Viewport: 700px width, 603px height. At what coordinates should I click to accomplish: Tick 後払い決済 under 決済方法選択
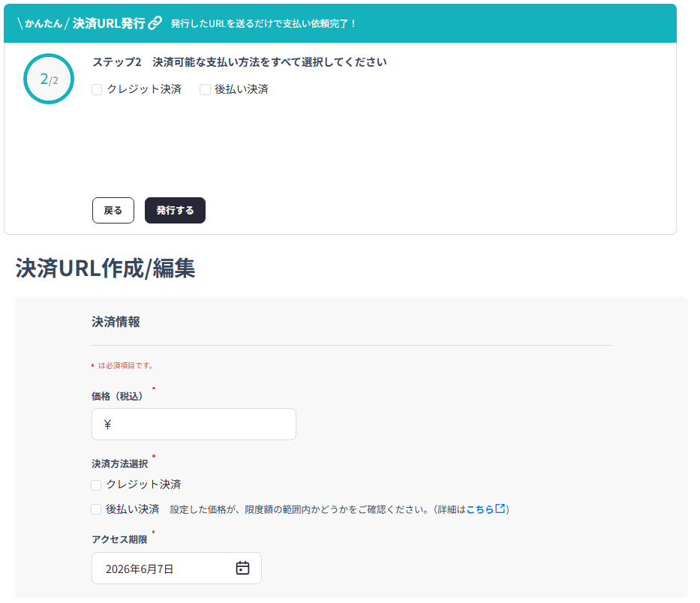(96, 509)
